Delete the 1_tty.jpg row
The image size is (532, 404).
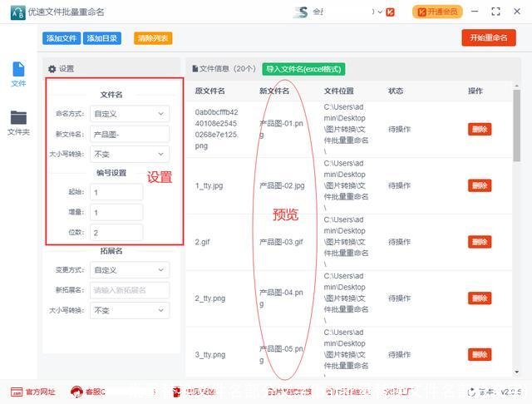point(480,185)
